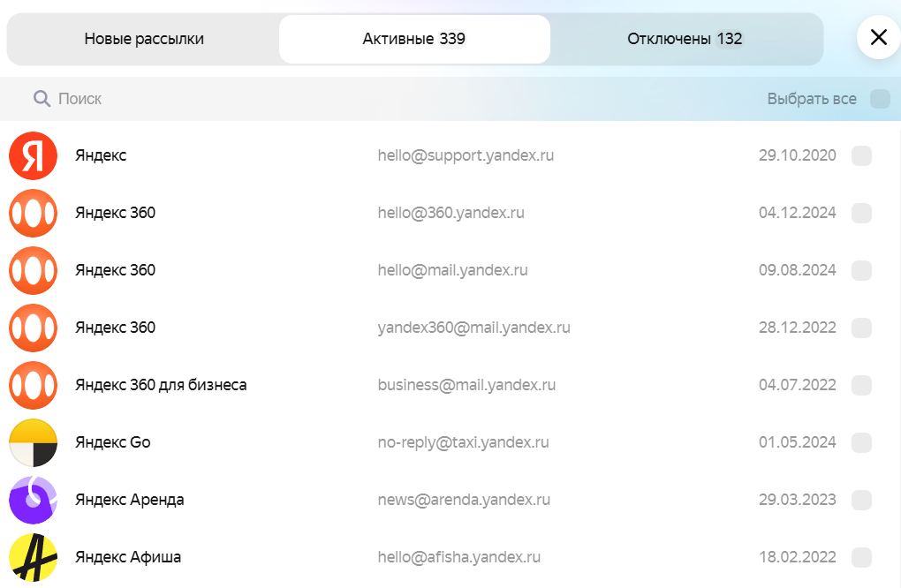Screen dimensions: 901x588
Task: Open the Отключены 132 tab
Action: 685,39
